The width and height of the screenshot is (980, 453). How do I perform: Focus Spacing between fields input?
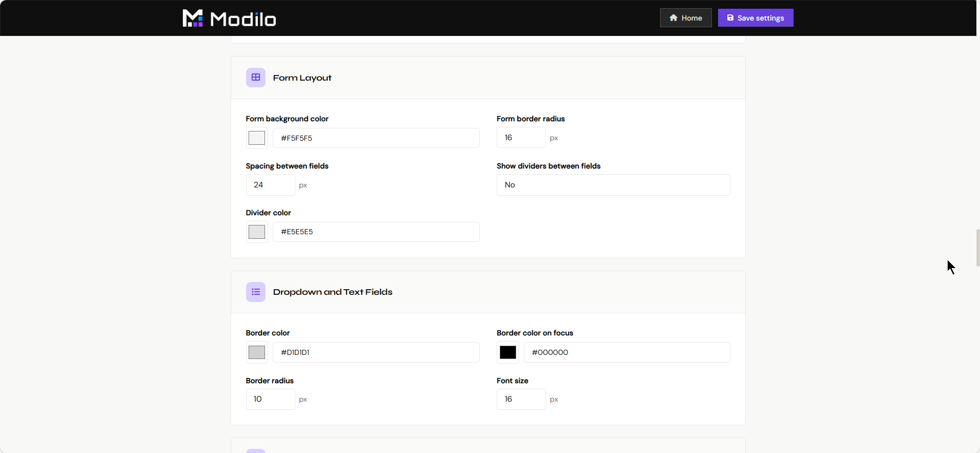(x=270, y=185)
